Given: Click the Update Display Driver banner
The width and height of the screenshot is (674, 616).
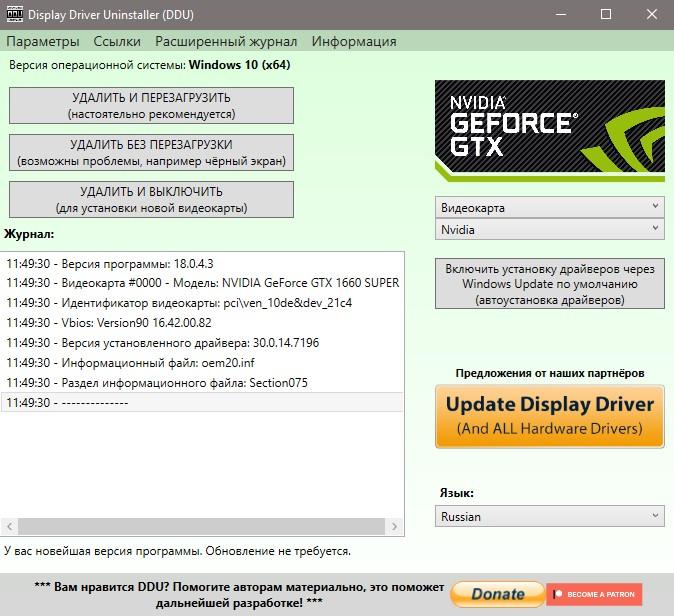Looking at the screenshot, I should click(x=550, y=416).
